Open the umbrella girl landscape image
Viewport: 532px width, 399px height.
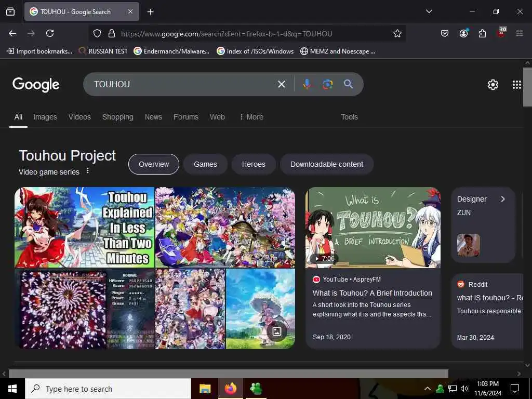261,309
